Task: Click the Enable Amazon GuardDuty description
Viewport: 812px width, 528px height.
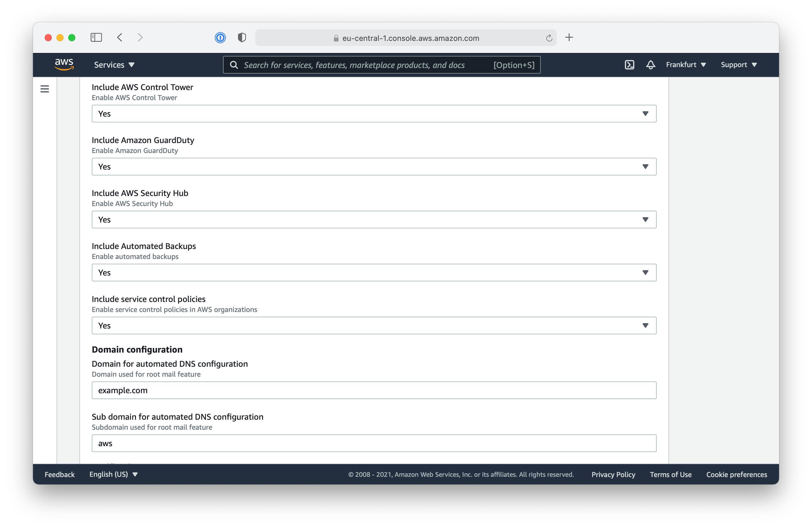Action: (x=135, y=150)
